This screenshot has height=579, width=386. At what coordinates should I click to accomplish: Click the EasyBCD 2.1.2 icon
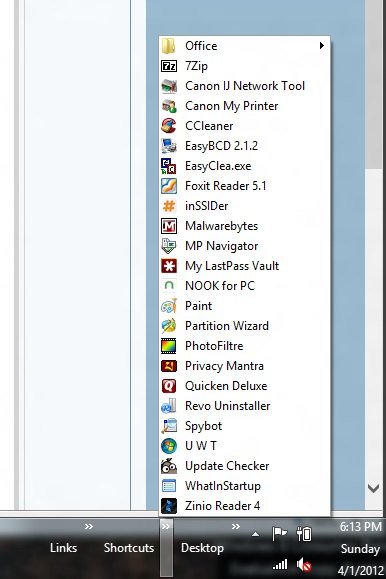[169, 146]
